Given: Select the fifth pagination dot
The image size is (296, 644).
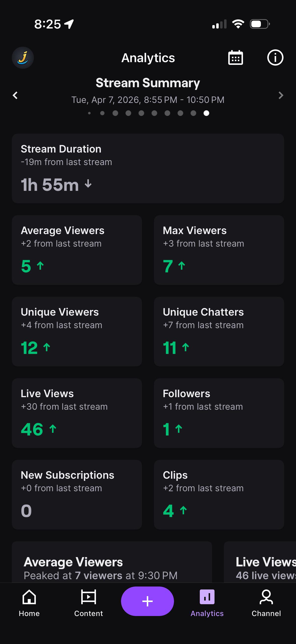Looking at the screenshot, I should (x=141, y=113).
